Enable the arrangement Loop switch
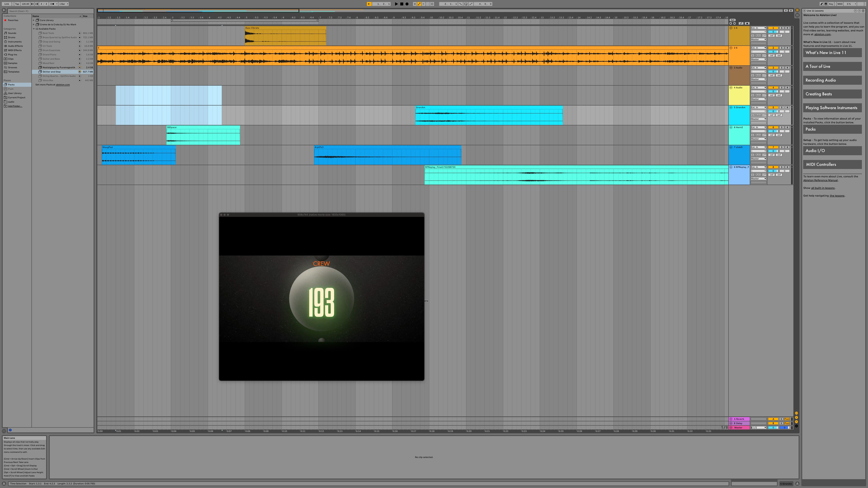 466,4
